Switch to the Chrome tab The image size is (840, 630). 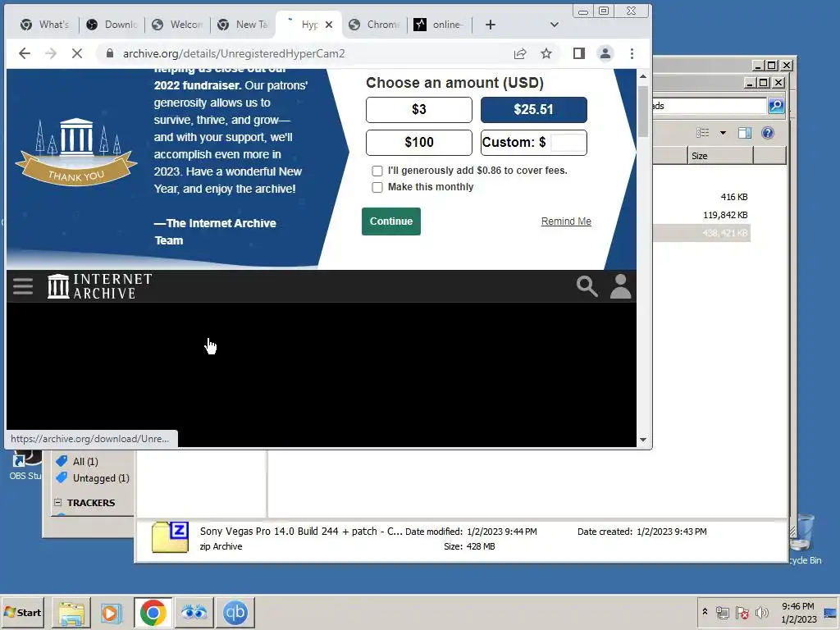click(374, 25)
